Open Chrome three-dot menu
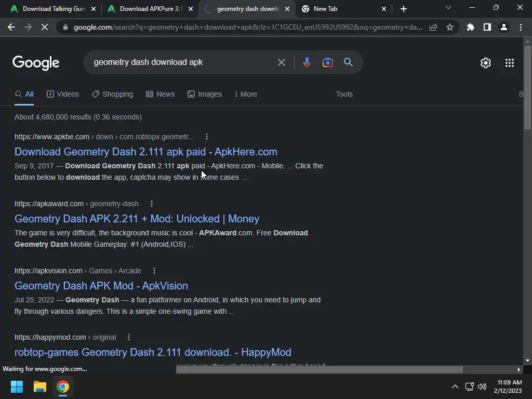The width and height of the screenshot is (532, 399). [x=521, y=27]
